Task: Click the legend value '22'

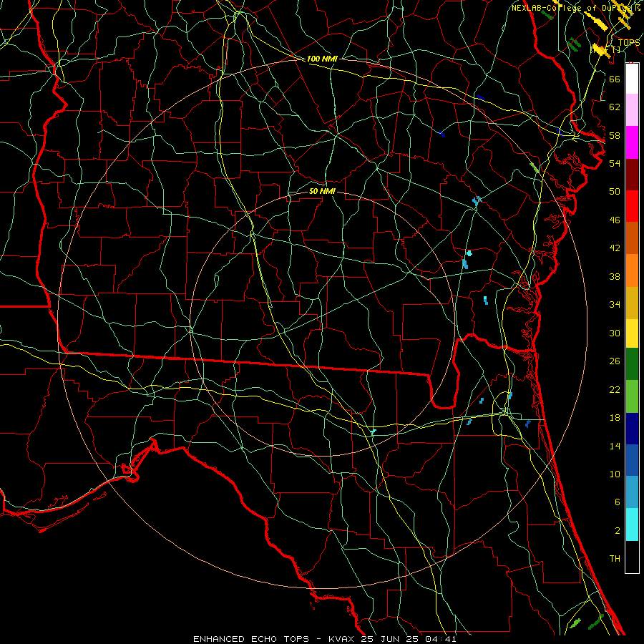Action: click(x=615, y=389)
